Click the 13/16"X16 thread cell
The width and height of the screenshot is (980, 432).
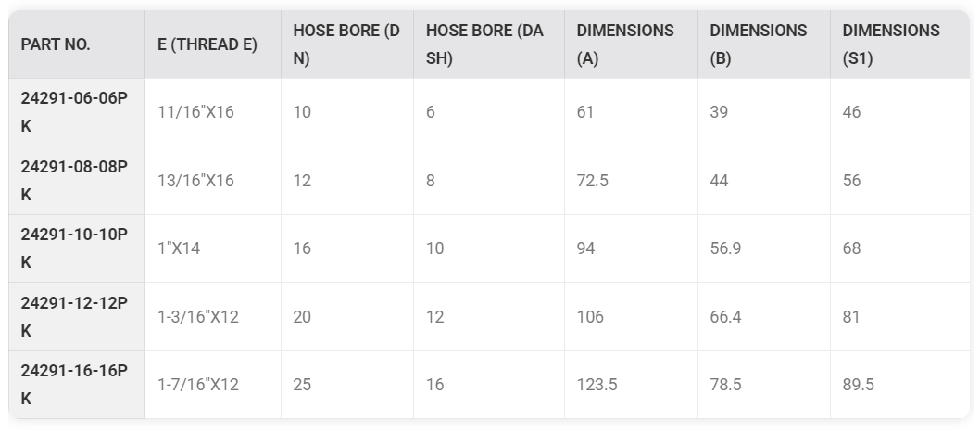coord(195,181)
